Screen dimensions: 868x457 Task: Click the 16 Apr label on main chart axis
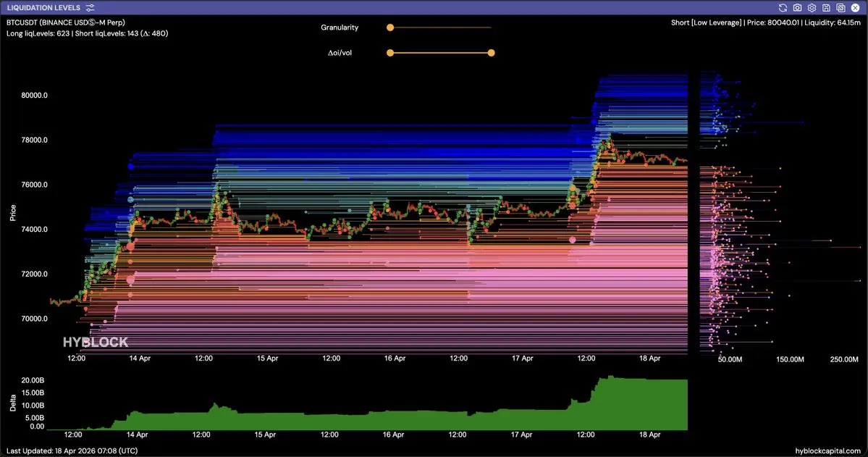[x=395, y=359]
